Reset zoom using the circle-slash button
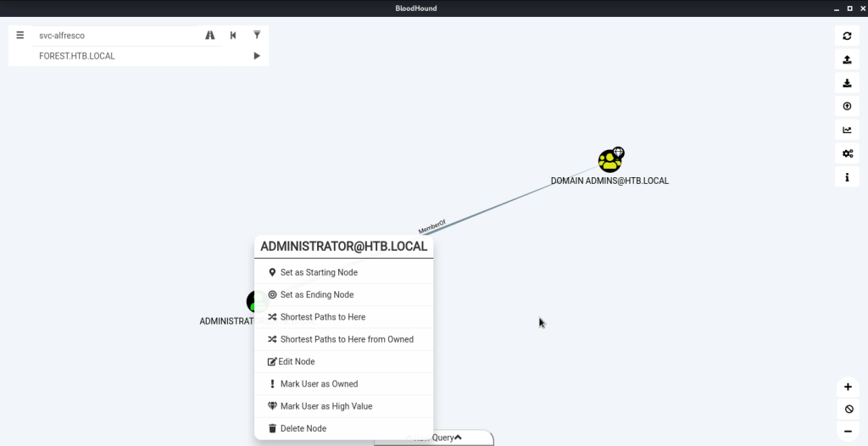The image size is (868, 446). coord(848,409)
